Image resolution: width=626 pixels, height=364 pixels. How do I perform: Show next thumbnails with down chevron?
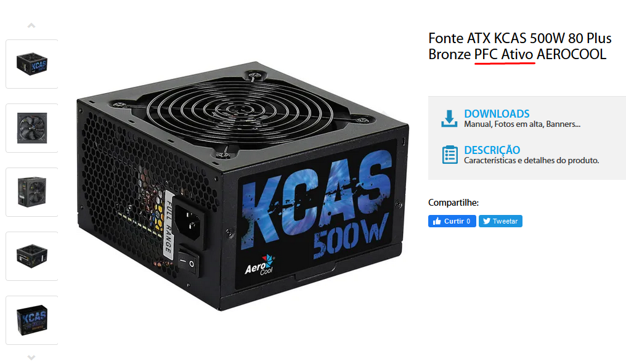[x=31, y=357]
